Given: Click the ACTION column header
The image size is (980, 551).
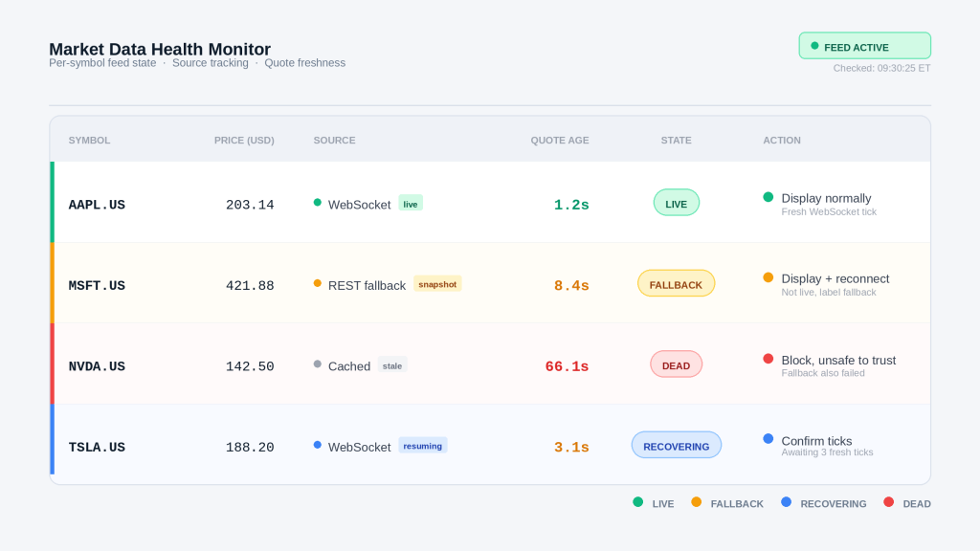Looking at the screenshot, I should 782,141.
